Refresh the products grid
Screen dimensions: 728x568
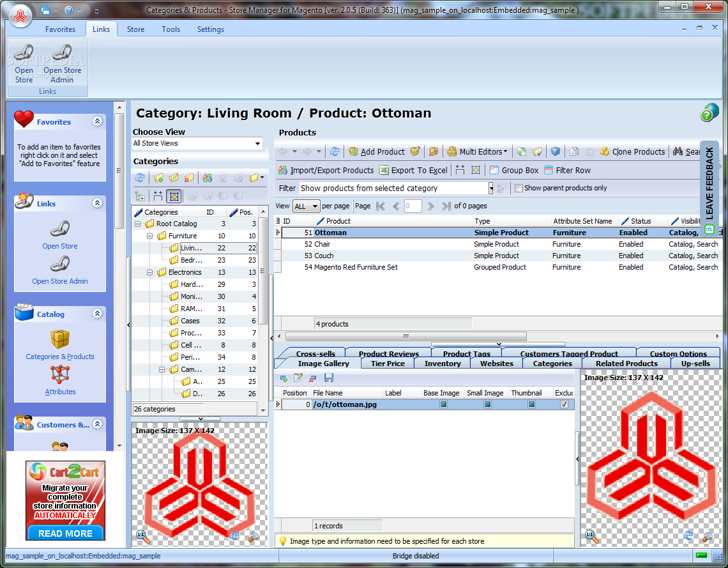click(x=334, y=151)
